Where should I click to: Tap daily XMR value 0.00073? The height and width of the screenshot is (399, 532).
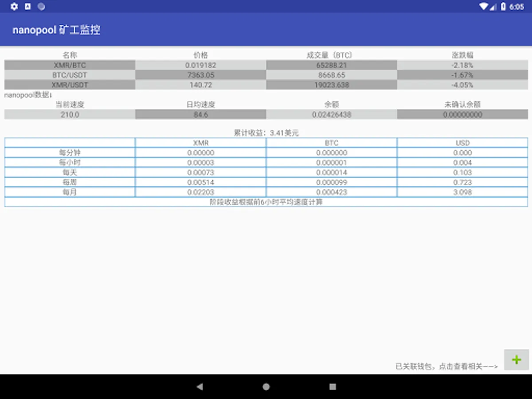point(201,172)
